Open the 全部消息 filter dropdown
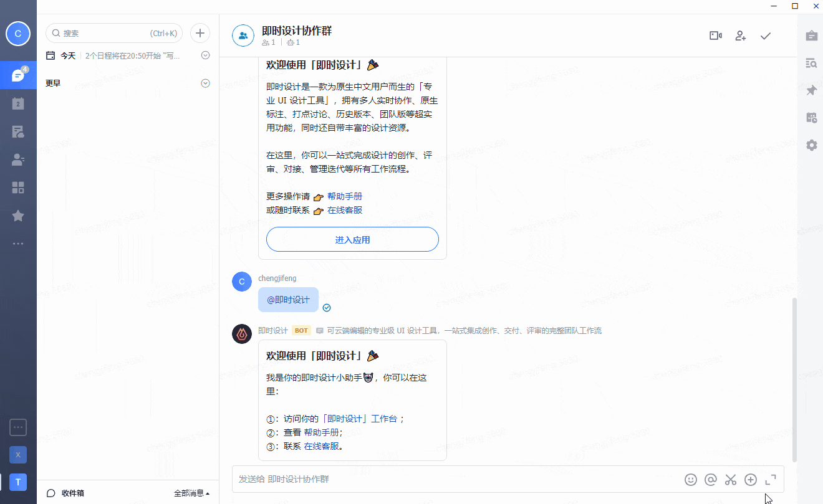Screen dimensions: 823x504 [191, 493]
